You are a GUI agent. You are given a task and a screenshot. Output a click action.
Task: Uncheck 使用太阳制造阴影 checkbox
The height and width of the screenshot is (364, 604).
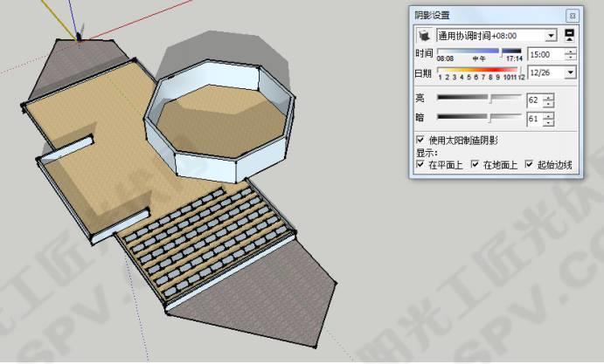point(420,140)
